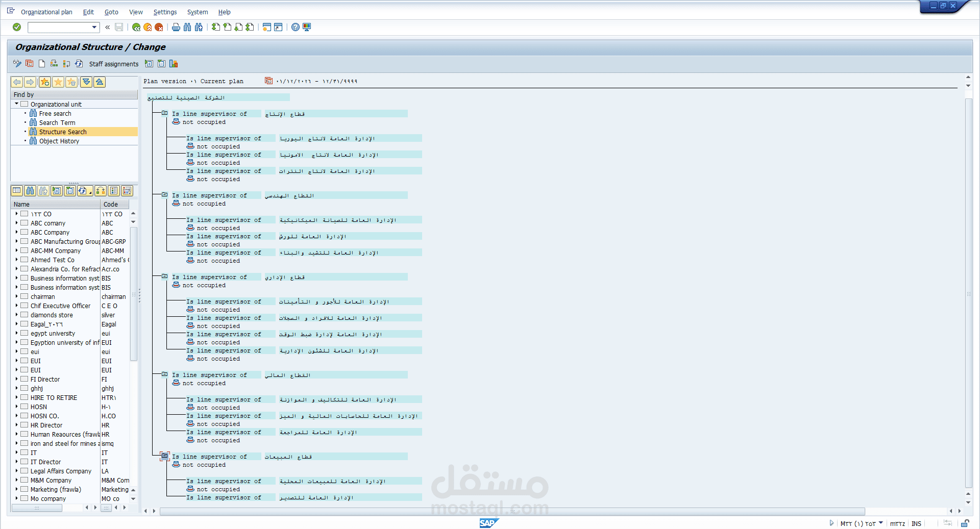Click the green Enter checkmark icon

coord(17,27)
